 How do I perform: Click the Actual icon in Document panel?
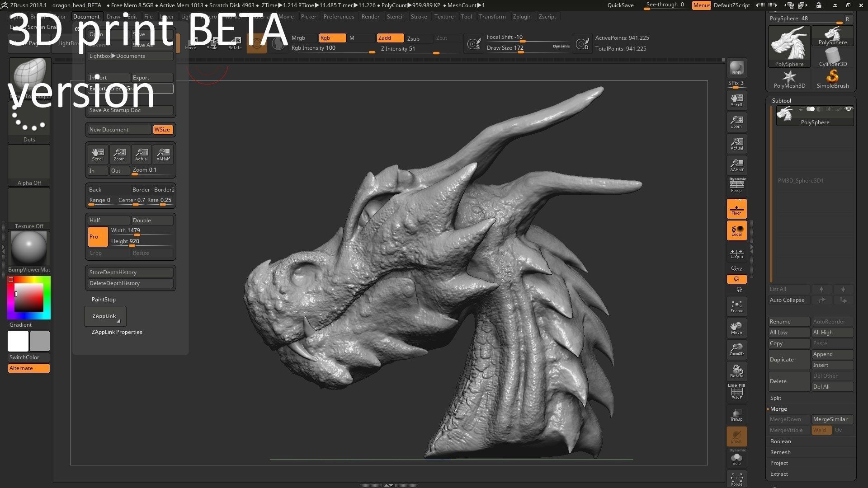click(x=142, y=154)
